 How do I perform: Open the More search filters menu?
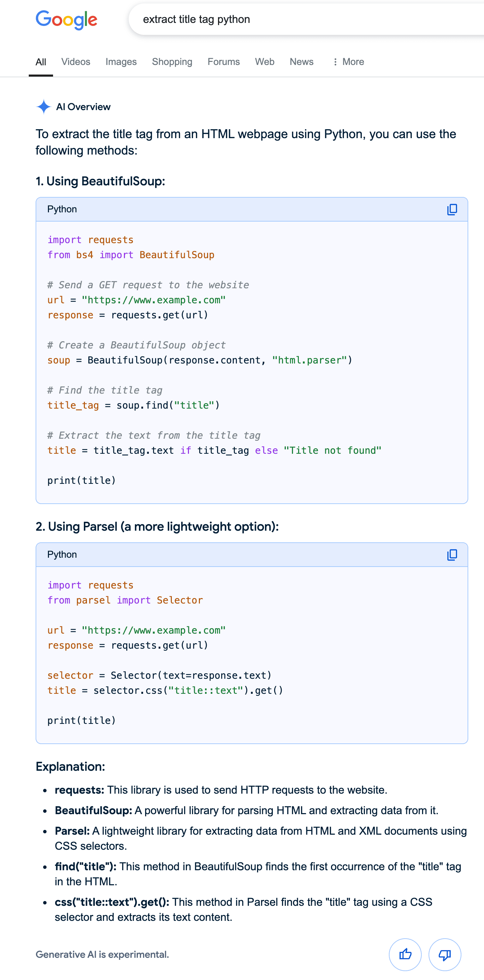(x=348, y=62)
